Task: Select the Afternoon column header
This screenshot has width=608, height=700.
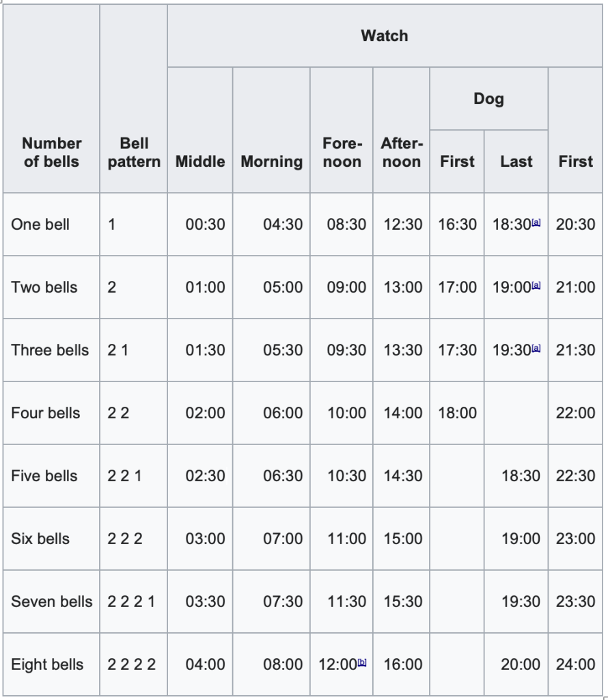Action: (402, 152)
